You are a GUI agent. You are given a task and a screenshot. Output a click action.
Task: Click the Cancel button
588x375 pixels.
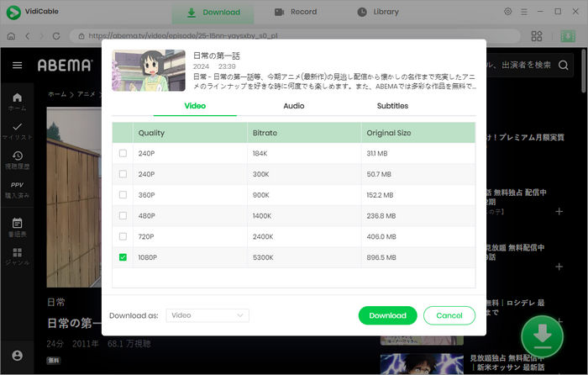pyautogui.click(x=449, y=315)
